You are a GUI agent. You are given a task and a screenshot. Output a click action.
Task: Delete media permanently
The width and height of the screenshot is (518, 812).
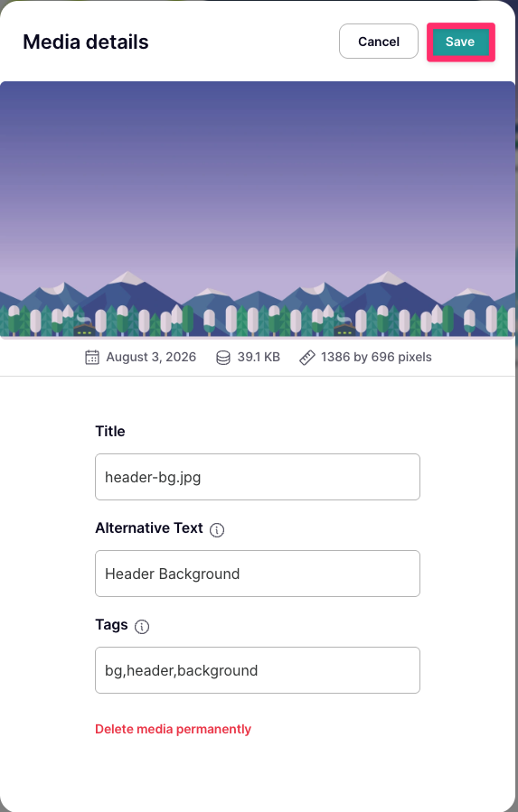pyautogui.click(x=174, y=729)
